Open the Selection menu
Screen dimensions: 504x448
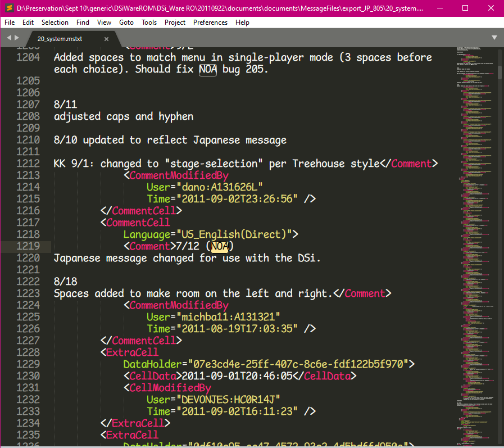[55, 22]
